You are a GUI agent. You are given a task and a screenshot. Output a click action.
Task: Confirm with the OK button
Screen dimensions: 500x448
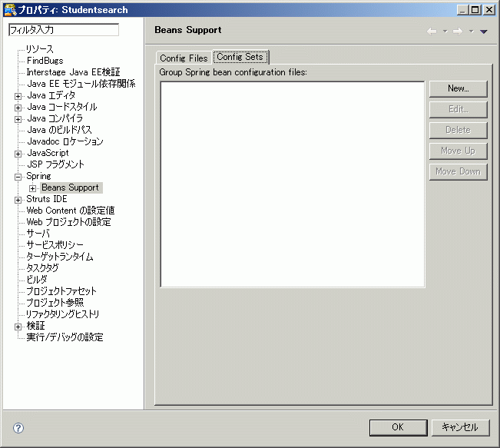tap(398, 427)
